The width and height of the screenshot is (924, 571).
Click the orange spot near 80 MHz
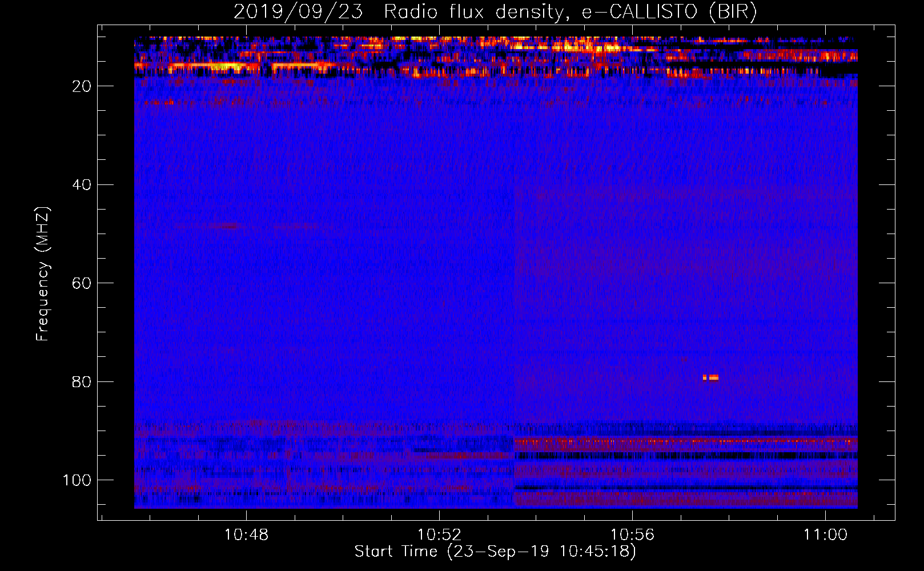[710, 377]
